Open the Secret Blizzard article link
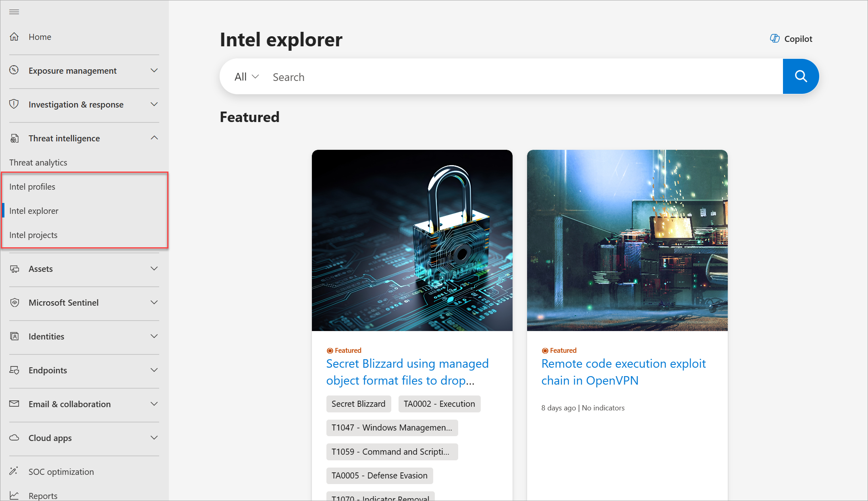Screen dimensions: 868x501 coord(407,372)
